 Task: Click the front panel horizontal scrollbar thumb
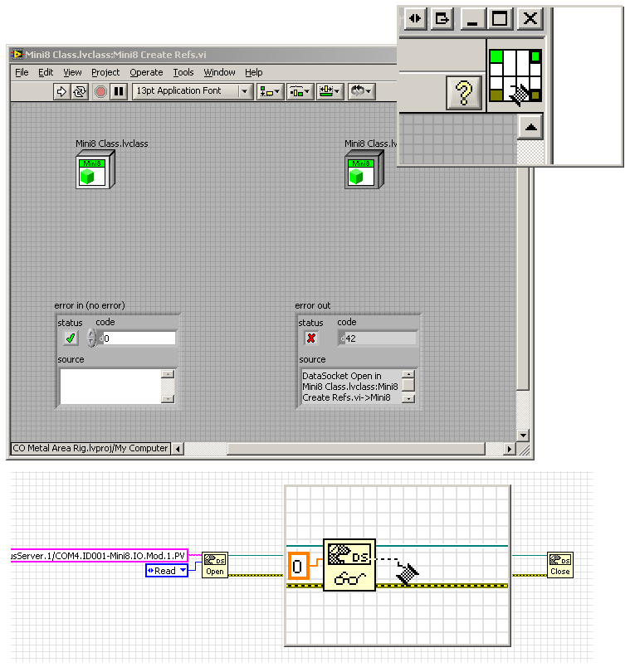click(356, 449)
